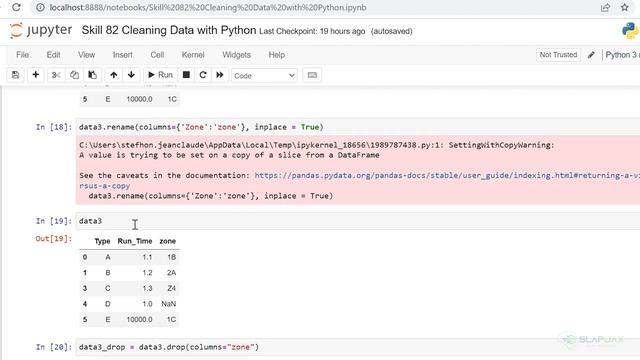This screenshot has height=360, width=640.
Task: Click the browser address bar URL
Action: point(208,7)
